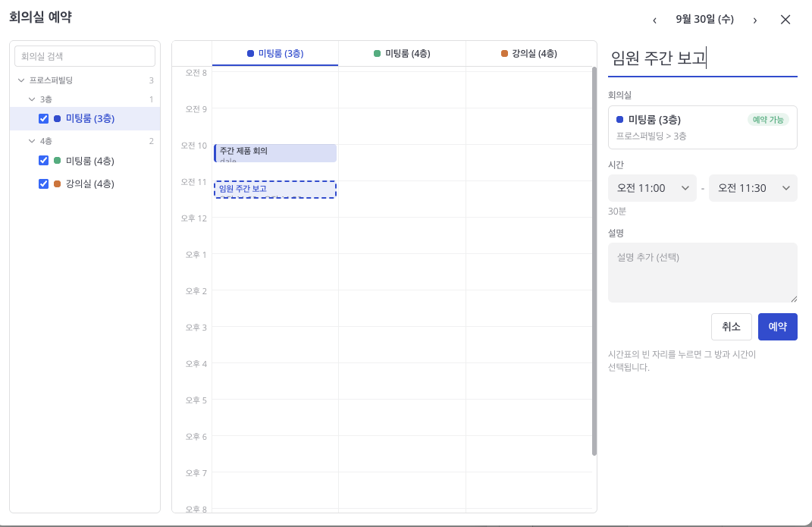
Task: Go to the next day arrow
Action: pos(755,20)
